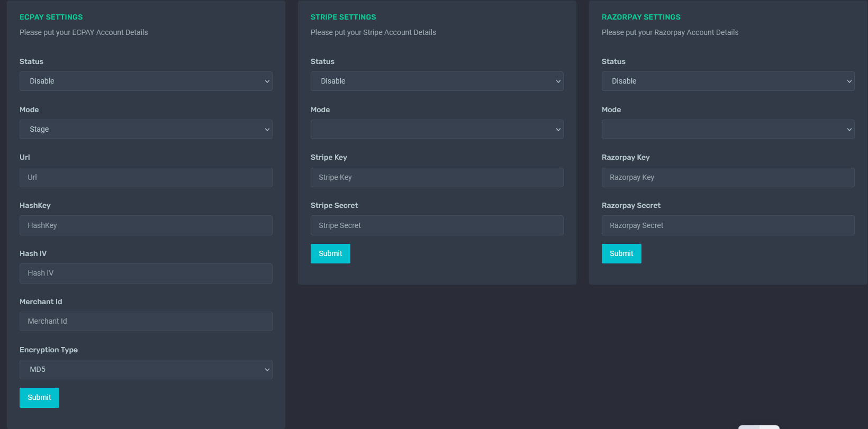Click the ECPAY Url input field

pos(146,177)
